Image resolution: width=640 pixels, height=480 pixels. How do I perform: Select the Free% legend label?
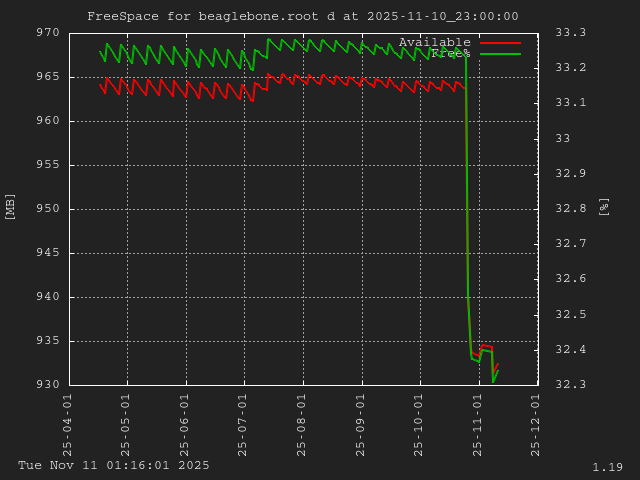450,54
